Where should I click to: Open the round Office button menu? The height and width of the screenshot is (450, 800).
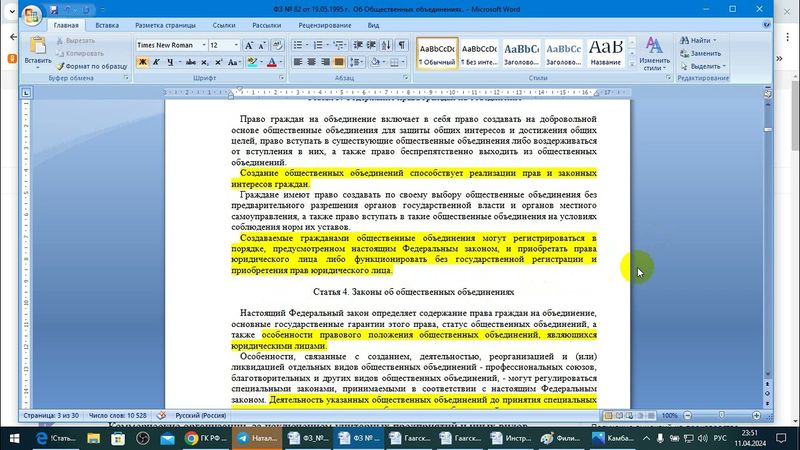pyautogui.click(x=32, y=15)
